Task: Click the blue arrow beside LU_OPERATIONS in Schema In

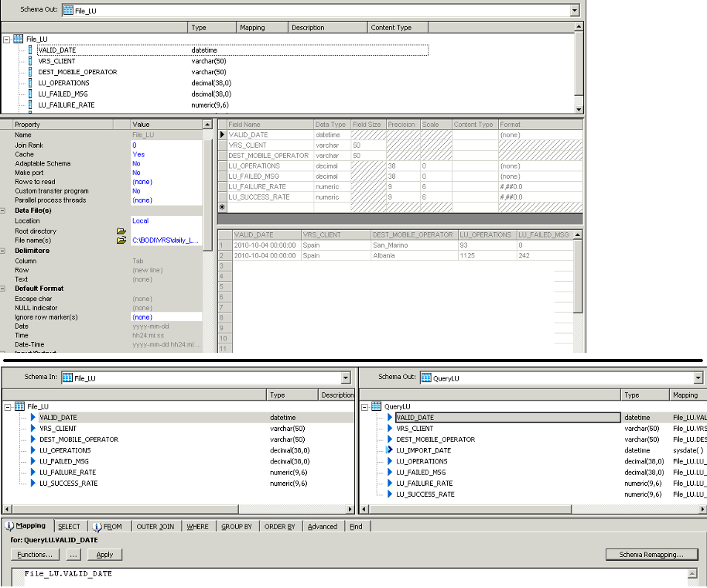Action: [33, 450]
